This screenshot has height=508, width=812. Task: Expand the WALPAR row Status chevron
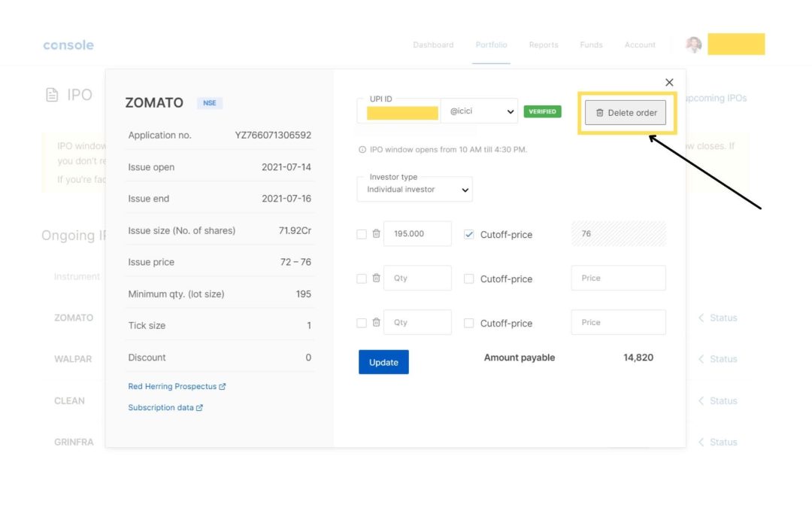[x=701, y=359]
